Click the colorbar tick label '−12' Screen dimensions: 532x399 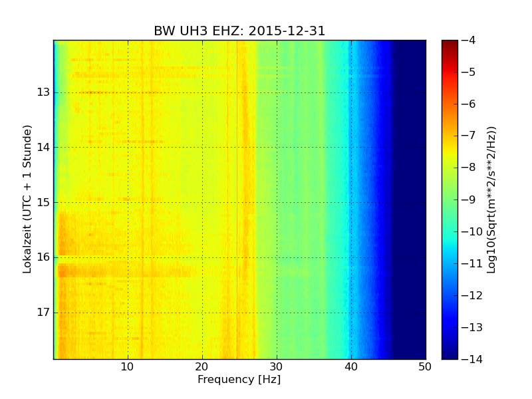[x=472, y=295]
